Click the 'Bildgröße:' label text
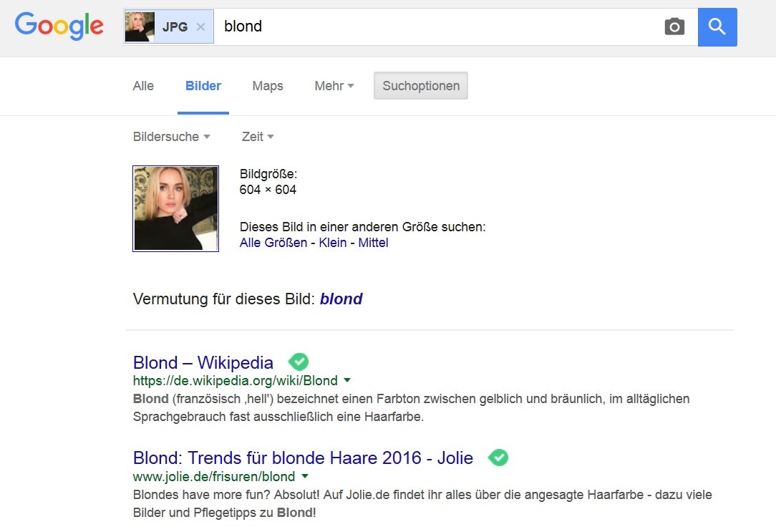Screen dimensions: 776x532 268,174
